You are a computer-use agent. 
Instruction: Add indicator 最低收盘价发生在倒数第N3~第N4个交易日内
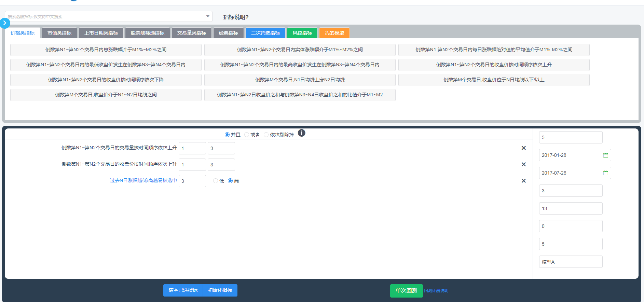106,65
